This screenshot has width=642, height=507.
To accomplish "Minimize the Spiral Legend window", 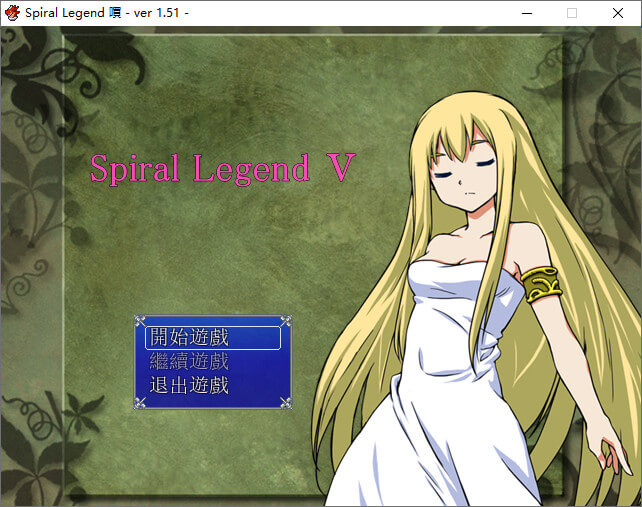I will pyautogui.click(x=526, y=13).
